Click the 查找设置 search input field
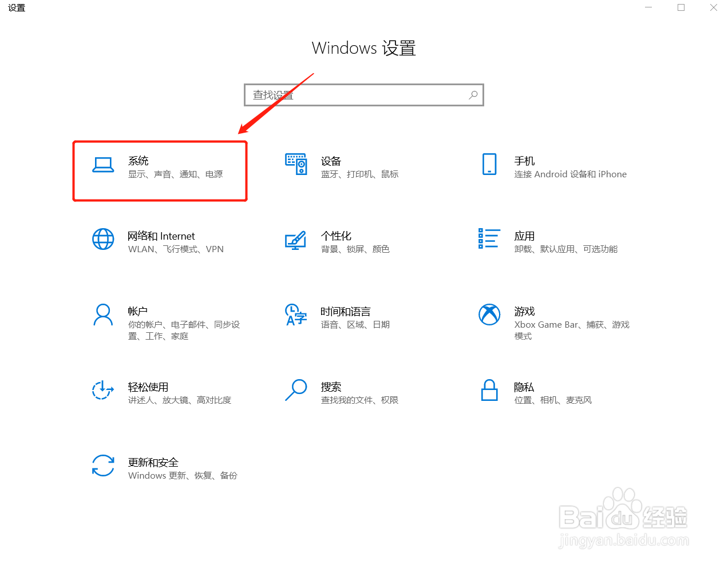 (x=343, y=95)
